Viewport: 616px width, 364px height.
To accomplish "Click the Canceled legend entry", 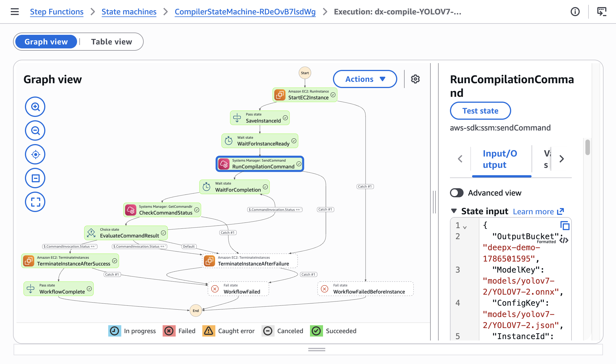I will tap(282, 331).
